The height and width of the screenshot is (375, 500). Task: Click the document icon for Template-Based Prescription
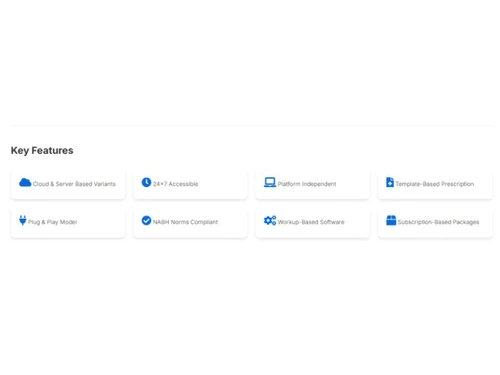tap(390, 182)
